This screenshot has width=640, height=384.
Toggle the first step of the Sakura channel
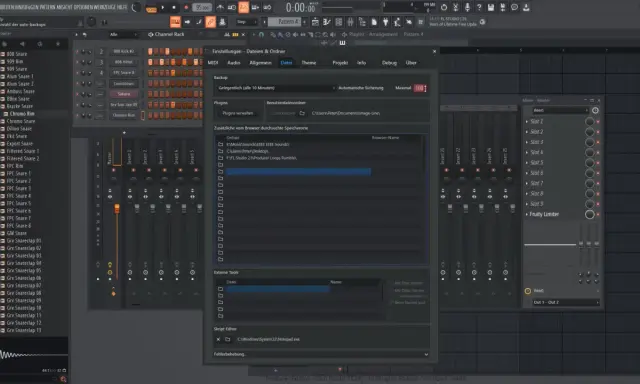tap(150, 94)
